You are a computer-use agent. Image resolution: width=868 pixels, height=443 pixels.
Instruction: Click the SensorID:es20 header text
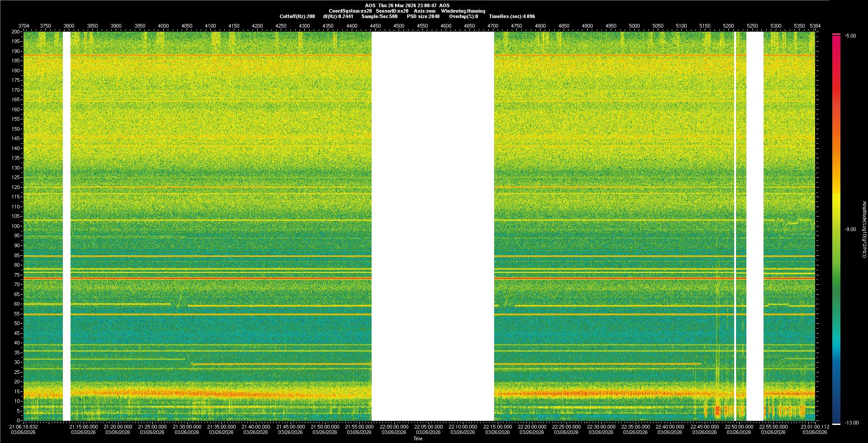coord(392,11)
